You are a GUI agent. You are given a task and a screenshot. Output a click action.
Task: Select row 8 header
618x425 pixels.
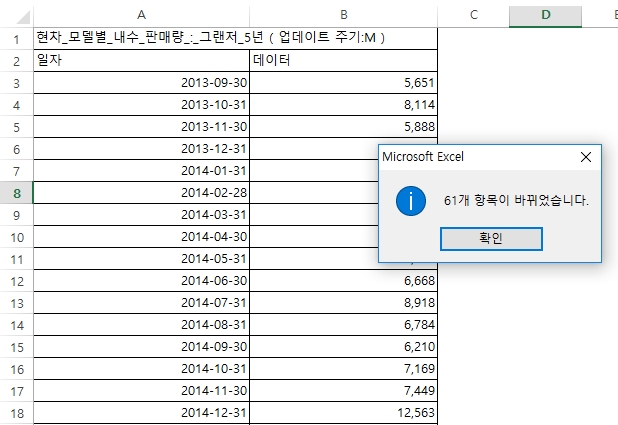[17, 193]
